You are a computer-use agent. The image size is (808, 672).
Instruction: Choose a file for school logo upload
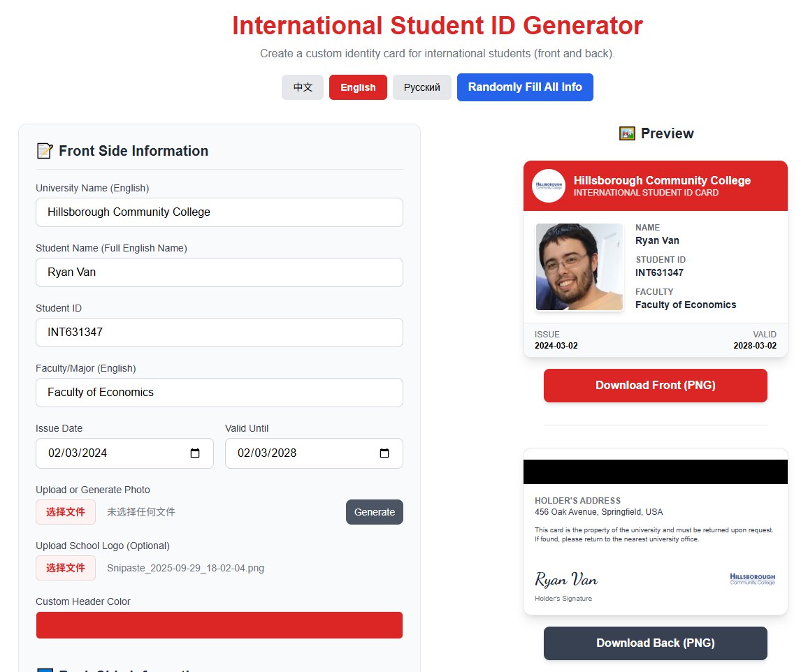pos(66,568)
